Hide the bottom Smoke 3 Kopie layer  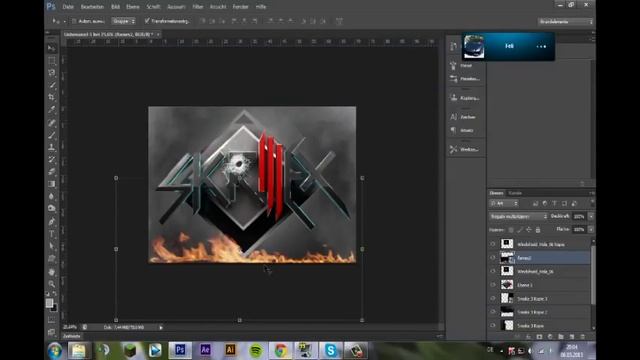[493, 325]
